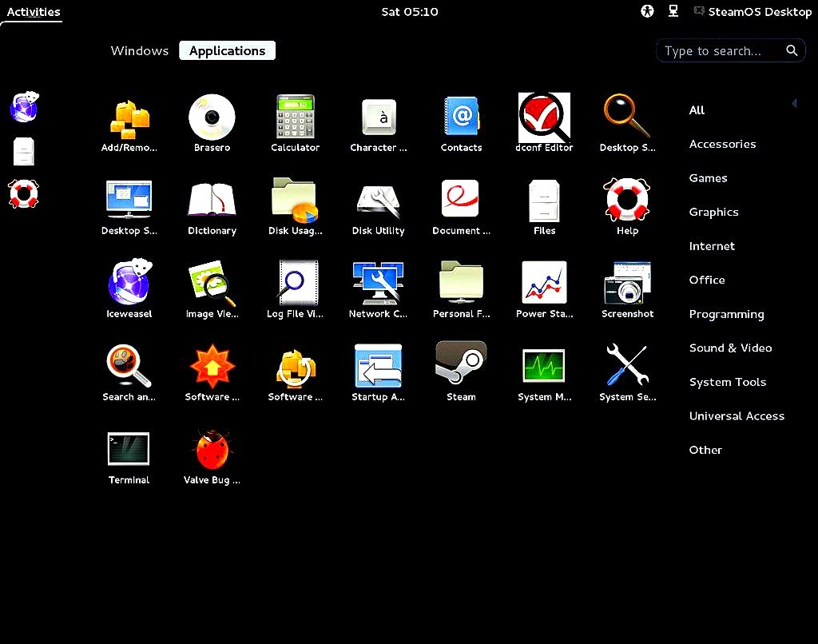Launch Disk Utility

click(378, 202)
